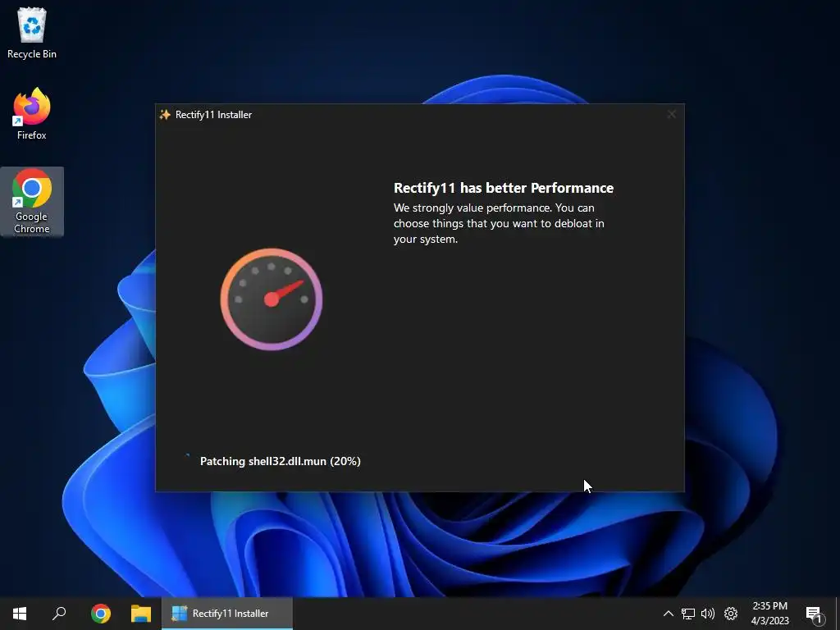Image resolution: width=840 pixels, height=630 pixels.
Task: Click the "Patching shell32.dll.mun (20%)" status text
Action: pos(281,461)
